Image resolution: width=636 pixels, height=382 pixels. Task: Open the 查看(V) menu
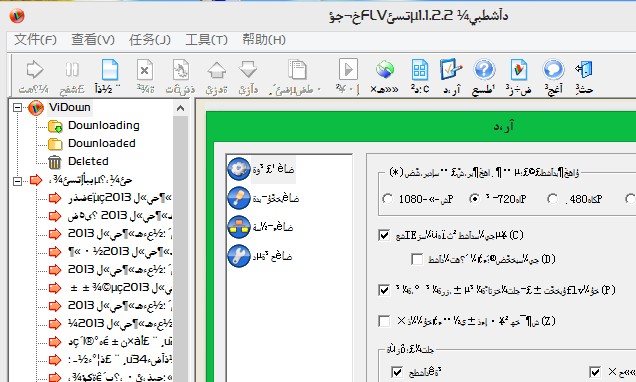coord(93,40)
